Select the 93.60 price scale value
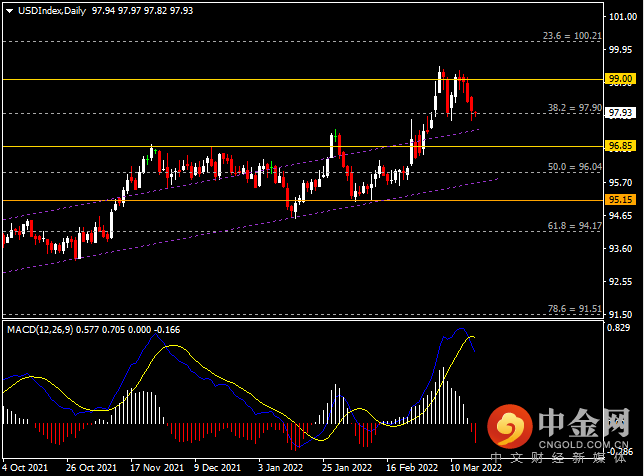Viewport: 644px width, 476px height. pyautogui.click(x=620, y=248)
